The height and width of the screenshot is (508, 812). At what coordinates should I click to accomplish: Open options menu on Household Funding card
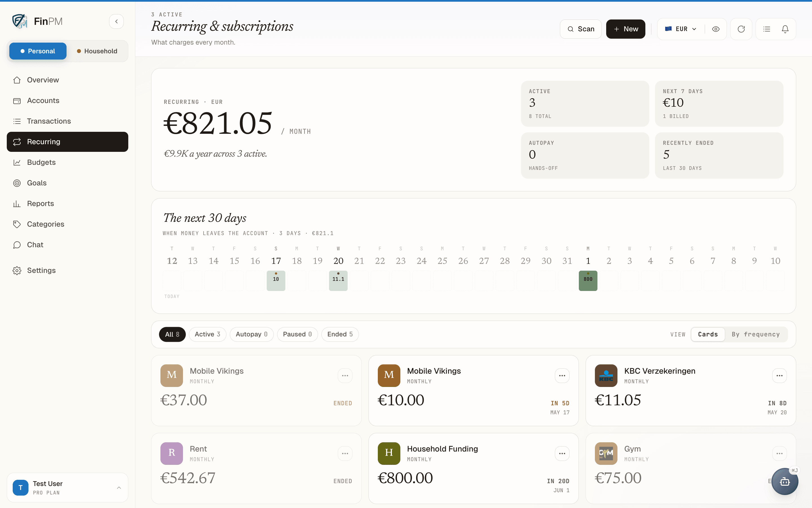[x=562, y=454]
